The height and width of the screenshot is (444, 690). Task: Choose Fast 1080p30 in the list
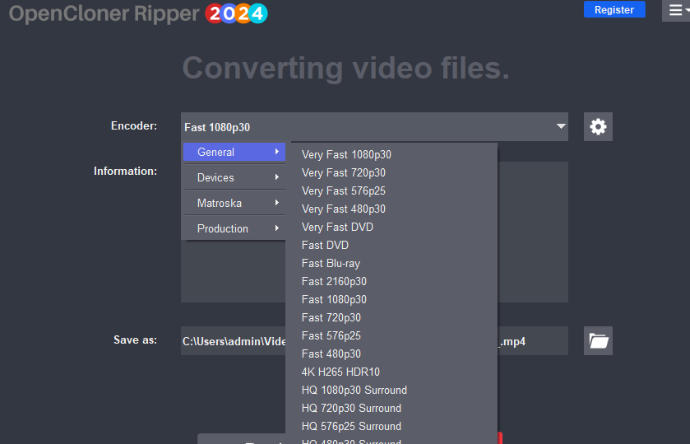[334, 299]
